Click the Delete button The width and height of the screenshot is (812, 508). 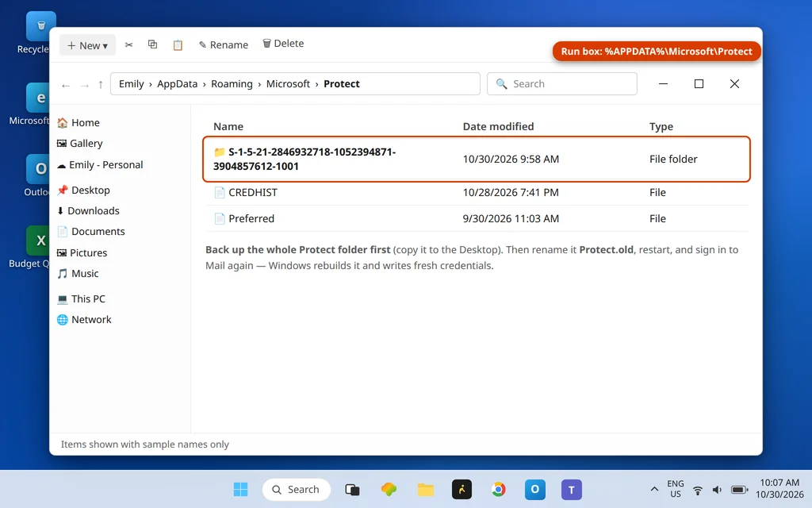pos(283,44)
